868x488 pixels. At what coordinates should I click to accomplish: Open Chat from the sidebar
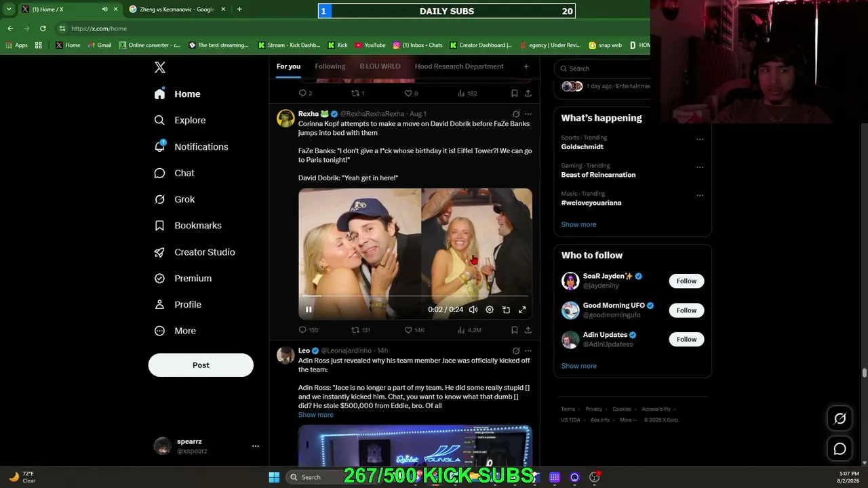click(x=174, y=173)
